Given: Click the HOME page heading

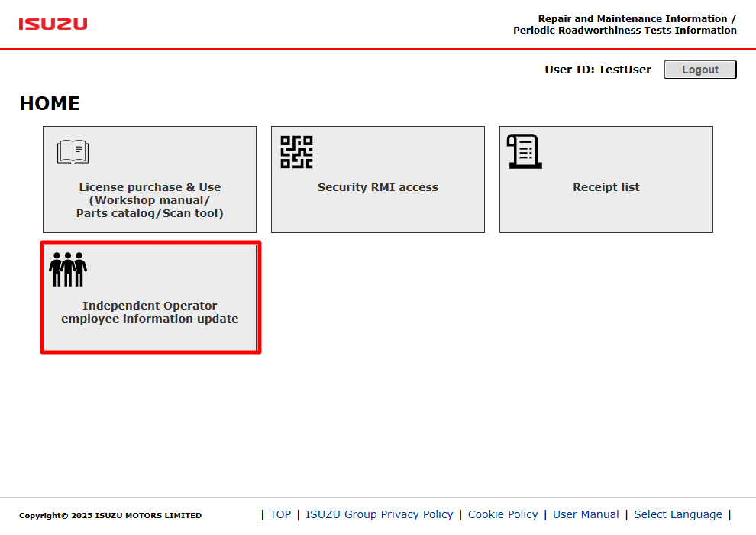Looking at the screenshot, I should pyautogui.click(x=50, y=103).
